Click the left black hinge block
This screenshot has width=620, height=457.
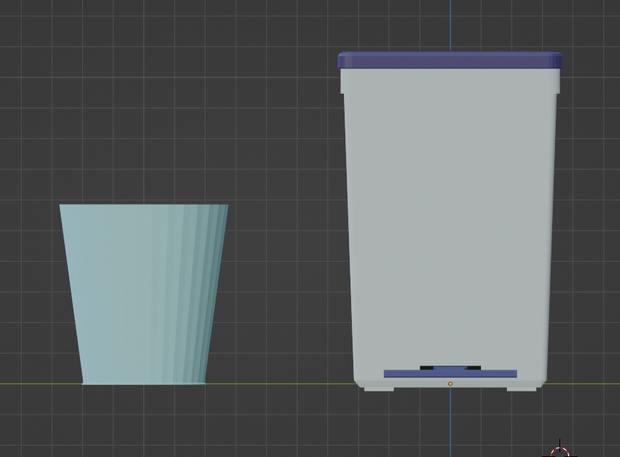(427, 368)
